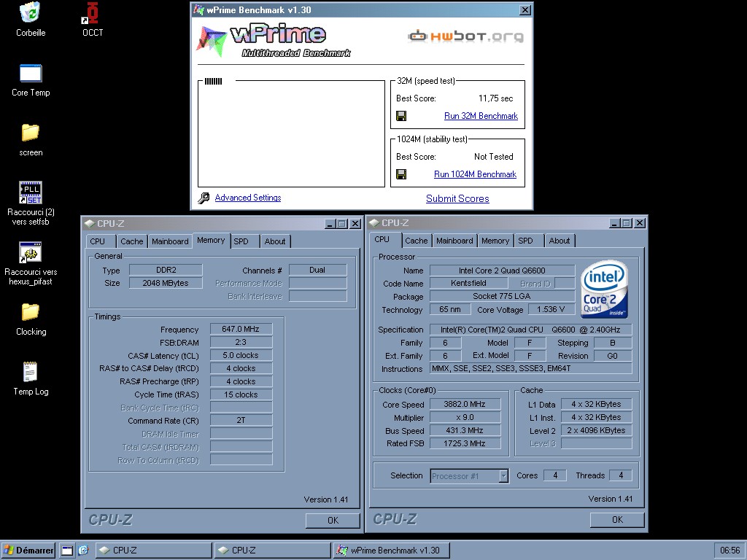This screenshot has width=747, height=560.
Task: Open the Advanced Settings link
Action: [x=248, y=198]
